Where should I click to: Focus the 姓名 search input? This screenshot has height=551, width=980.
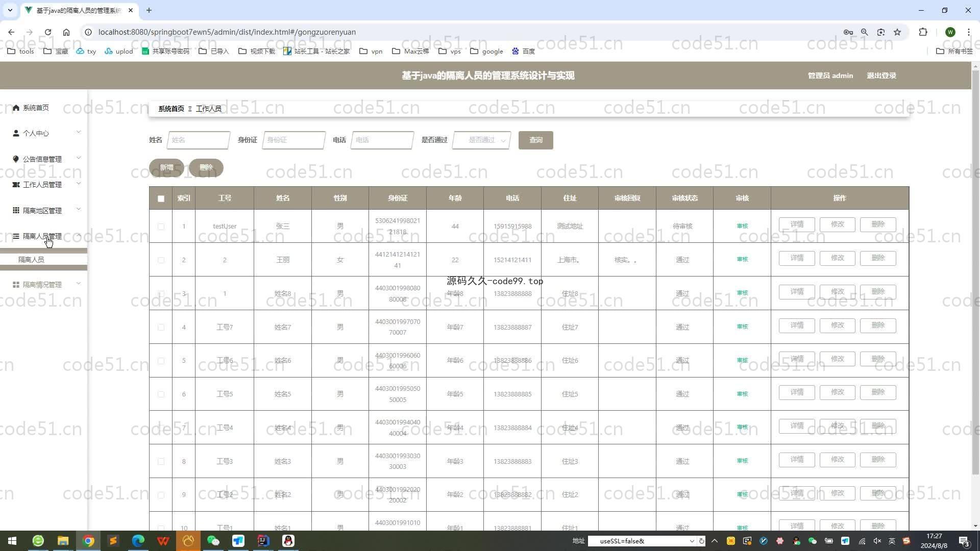click(198, 140)
